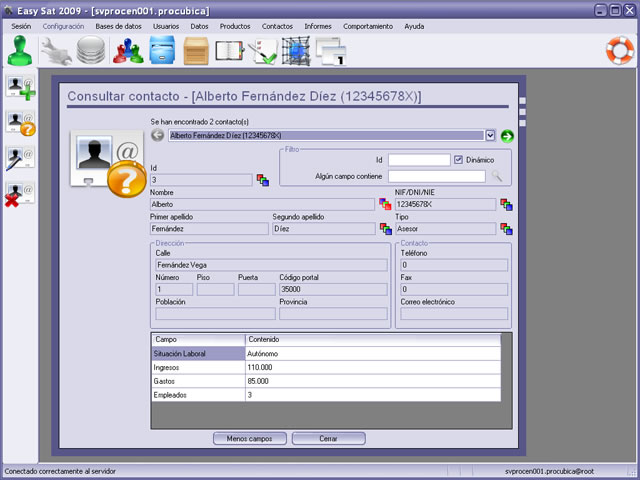Open the users group toolbar icon
Viewport: 640px width, 480px height.
pos(128,51)
